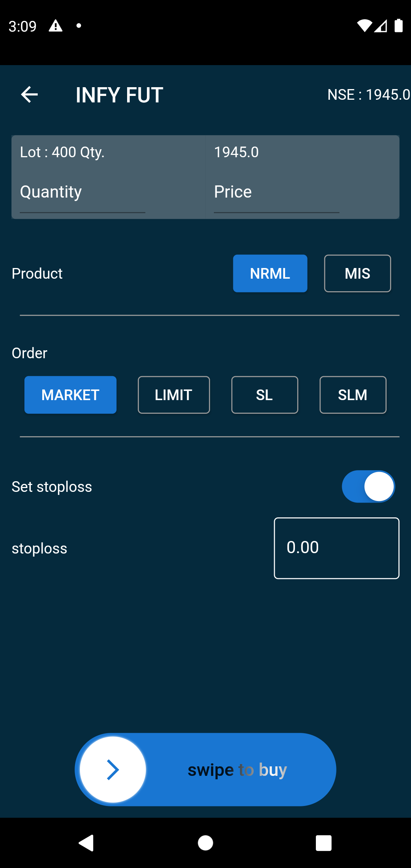Tap the Android home circle button
Viewport: 411px width, 868px height.
[x=205, y=843]
